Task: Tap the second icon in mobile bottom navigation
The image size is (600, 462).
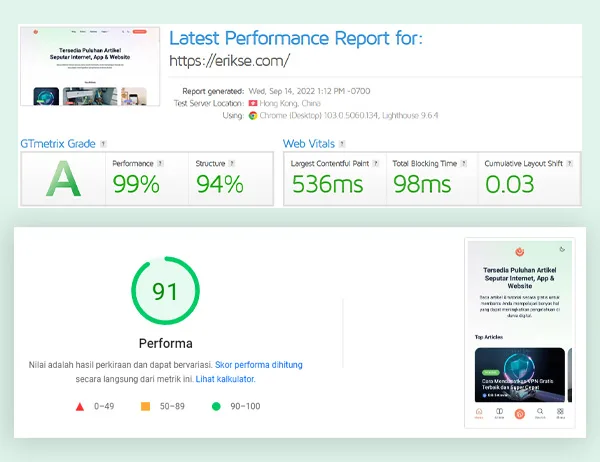Action: coord(499,412)
